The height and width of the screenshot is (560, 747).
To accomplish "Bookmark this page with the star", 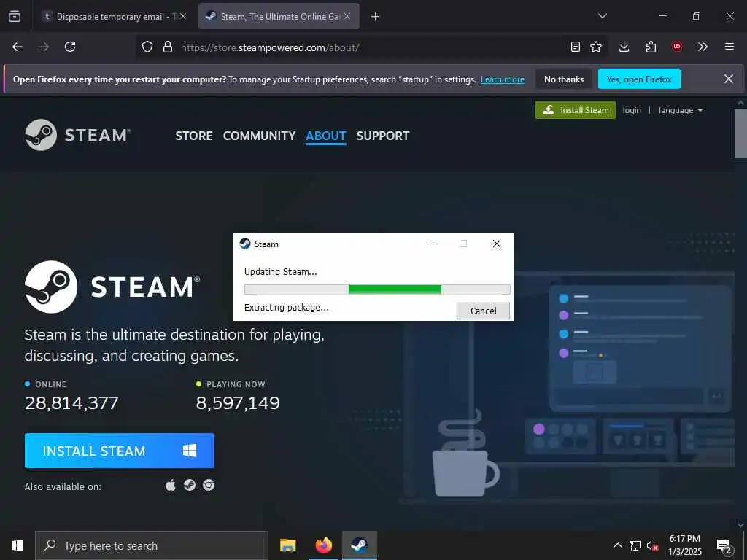I will click(x=596, y=47).
